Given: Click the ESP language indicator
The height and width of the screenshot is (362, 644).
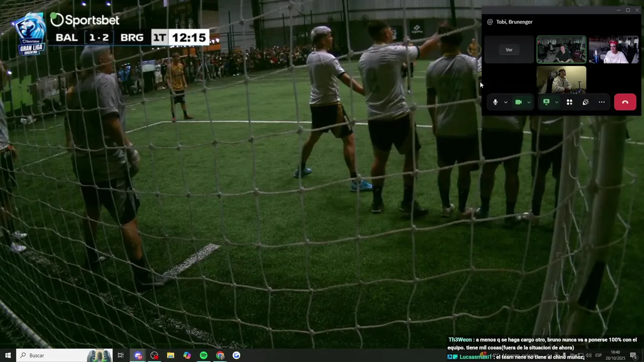Looking at the screenshot, I should click(599, 355).
